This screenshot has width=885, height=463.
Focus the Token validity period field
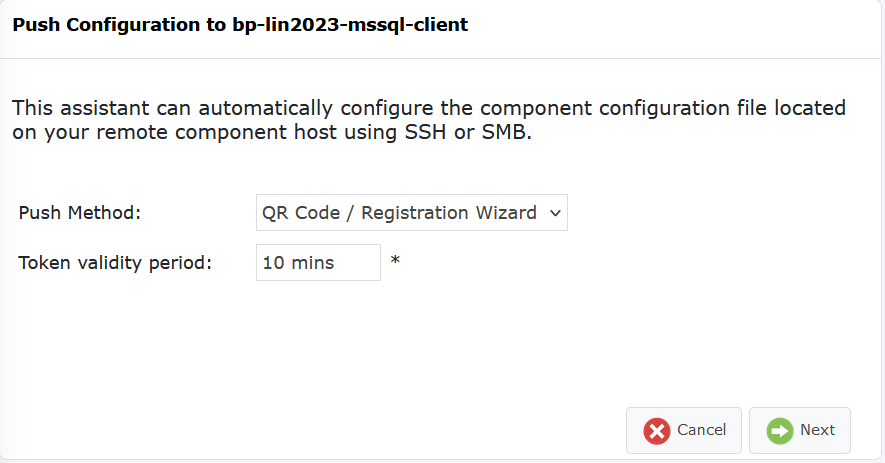[x=318, y=263]
